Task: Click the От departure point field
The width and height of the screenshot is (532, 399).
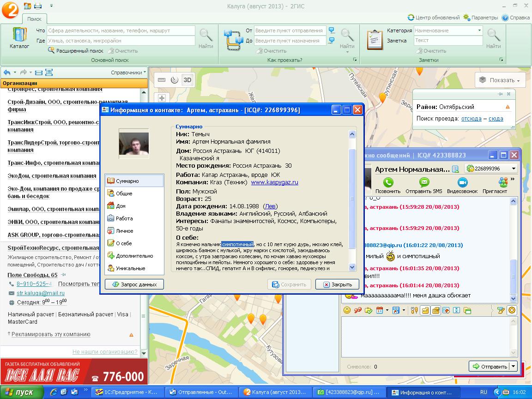Action: [290, 30]
